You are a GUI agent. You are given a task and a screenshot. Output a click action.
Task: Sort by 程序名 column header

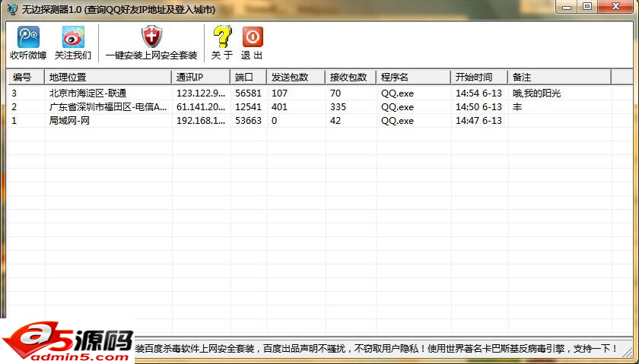coord(413,77)
